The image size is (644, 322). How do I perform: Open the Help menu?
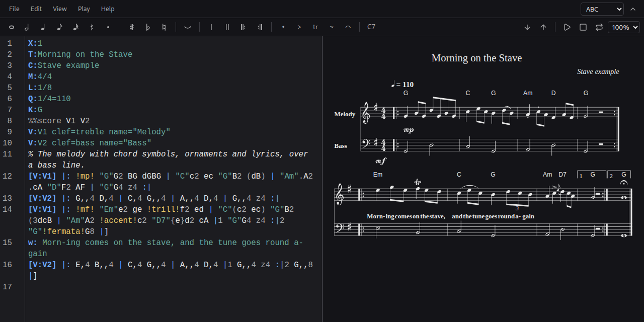coord(108,9)
